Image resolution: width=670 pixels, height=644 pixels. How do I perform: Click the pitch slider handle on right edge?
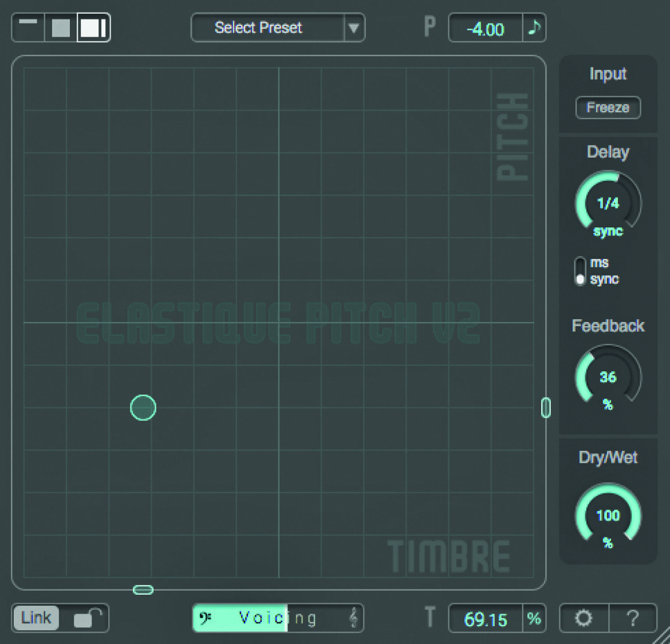point(546,407)
